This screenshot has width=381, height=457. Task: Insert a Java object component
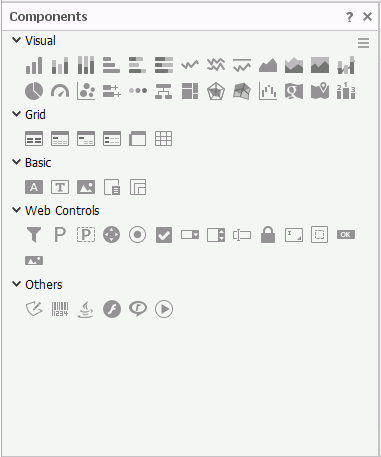point(86,309)
